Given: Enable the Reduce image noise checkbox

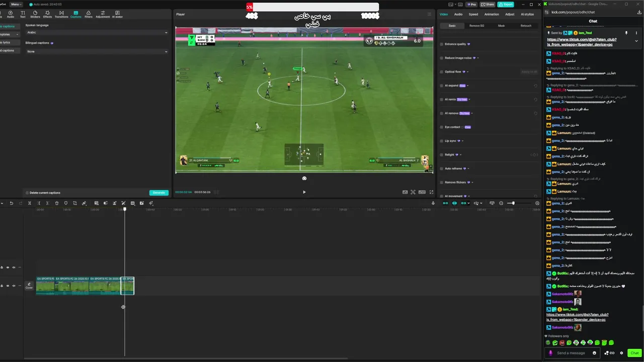Looking at the screenshot, I should coord(442,58).
